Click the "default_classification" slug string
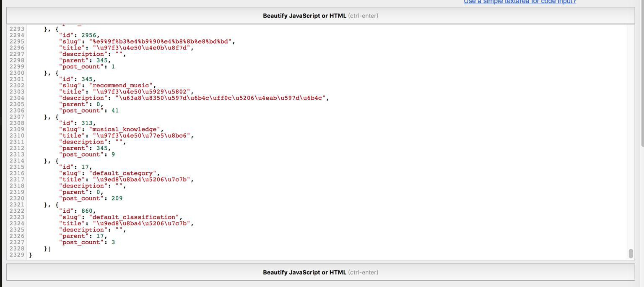Screen dimensions: 644x287 [x=135, y=217]
